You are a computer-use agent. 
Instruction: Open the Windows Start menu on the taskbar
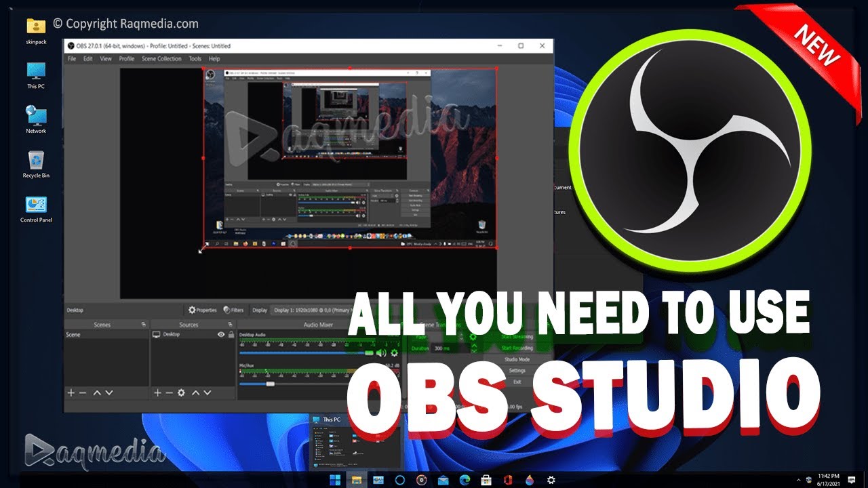tap(335, 480)
